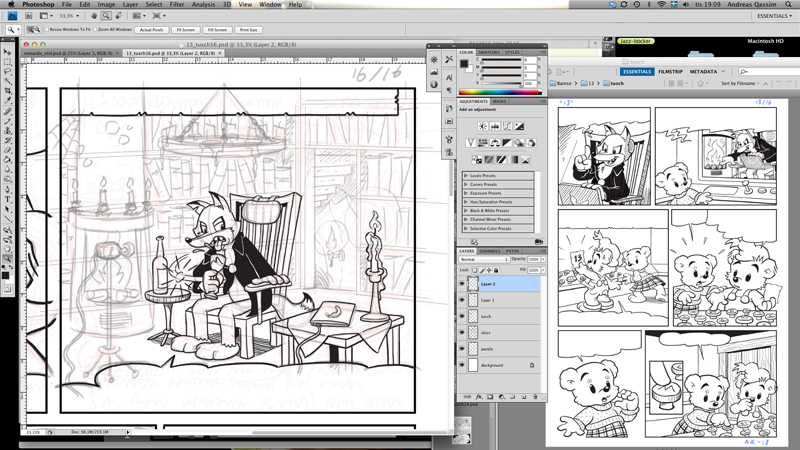Open the Normal blend mode dropdown
800x450 pixels.
(484, 260)
